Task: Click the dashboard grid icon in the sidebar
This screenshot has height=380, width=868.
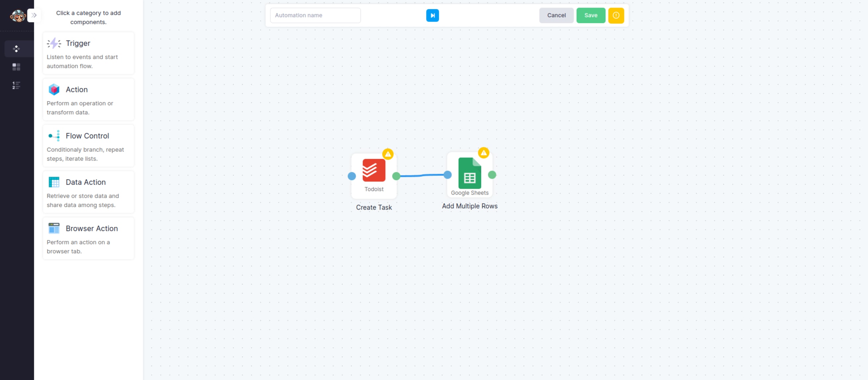Action: (x=16, y=67)
